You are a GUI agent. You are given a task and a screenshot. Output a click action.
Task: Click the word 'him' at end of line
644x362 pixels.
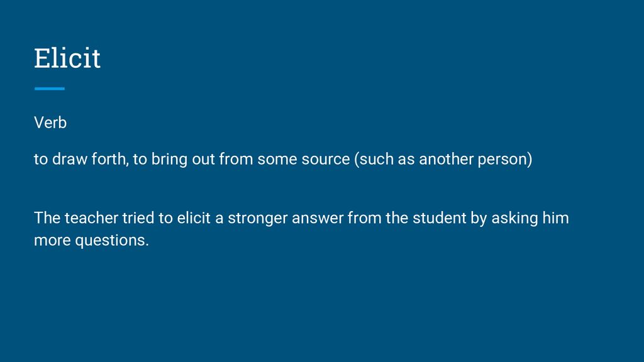[x=556, y=218]
